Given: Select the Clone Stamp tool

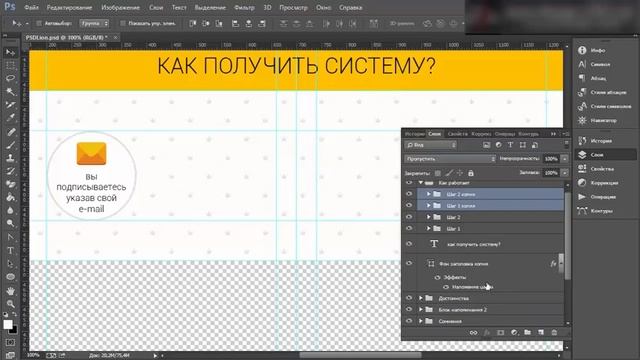Looking at the screenshot, I should tap(10, 158).
